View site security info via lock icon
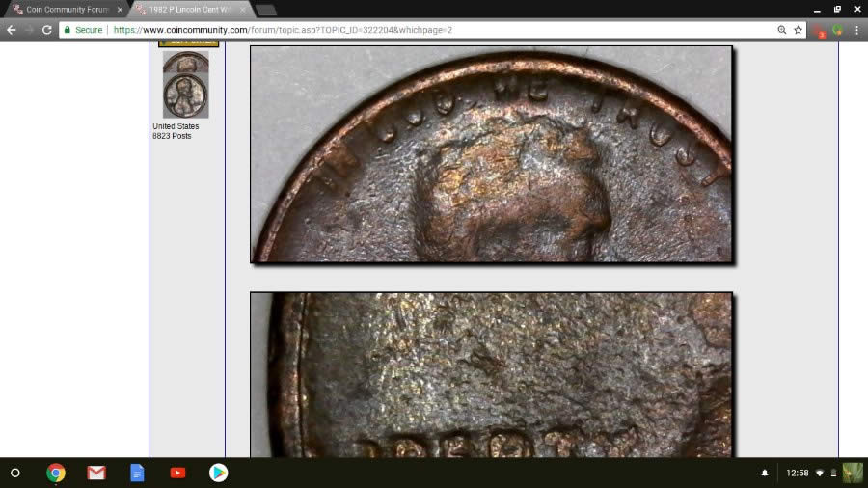 pyautogui.click(x=68, y=30)
